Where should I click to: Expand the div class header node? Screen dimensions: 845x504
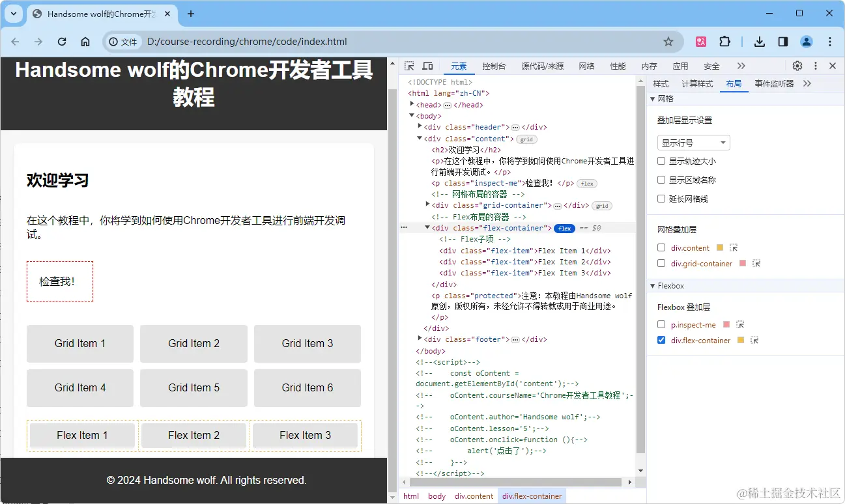420,127
